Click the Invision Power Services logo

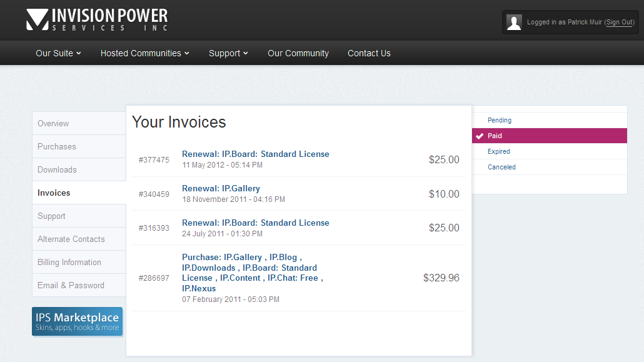point(97,20)
